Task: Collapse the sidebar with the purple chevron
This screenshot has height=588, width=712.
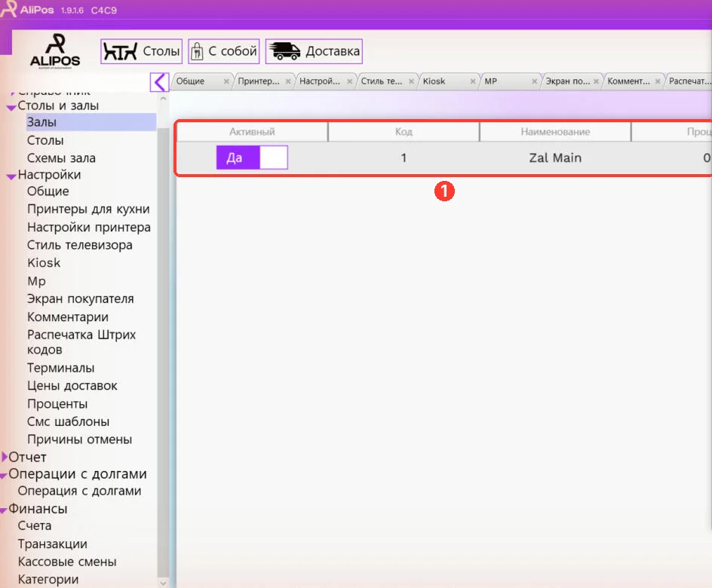Action: pyautogui.click(x=159, y=82)
